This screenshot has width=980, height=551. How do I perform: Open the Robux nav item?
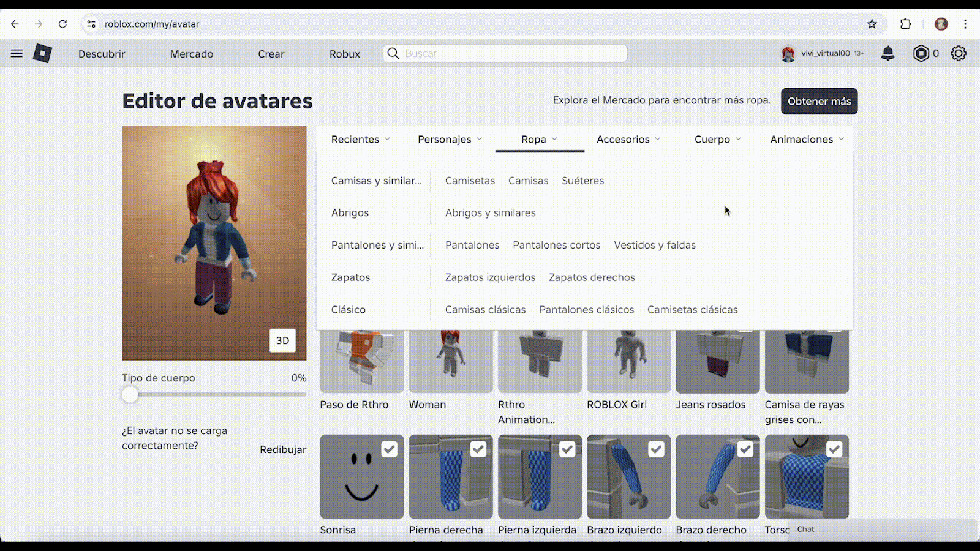point(345,54)
